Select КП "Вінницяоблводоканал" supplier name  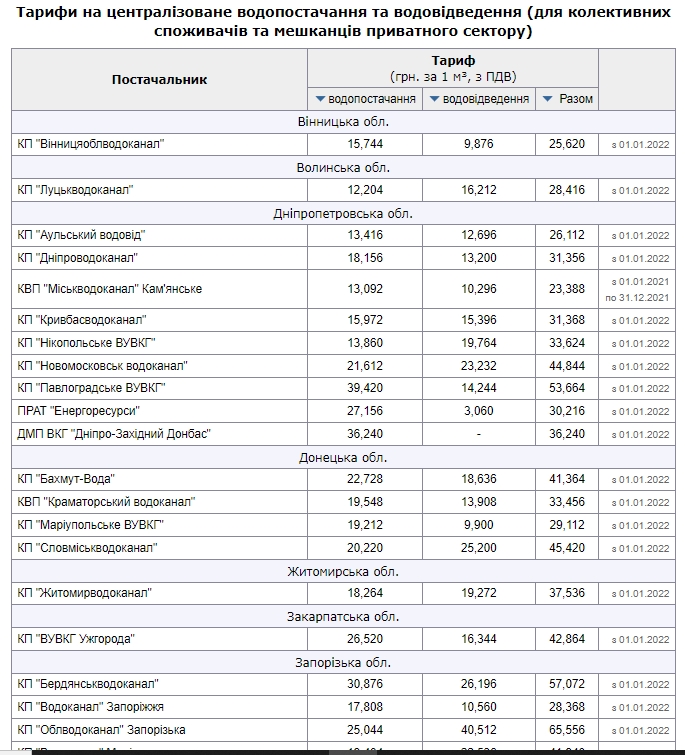point(90,144)
